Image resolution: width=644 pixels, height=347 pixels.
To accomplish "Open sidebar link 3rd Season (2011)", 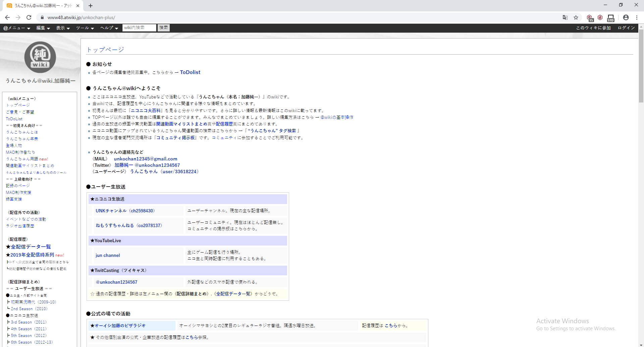I will coord(29,322).
